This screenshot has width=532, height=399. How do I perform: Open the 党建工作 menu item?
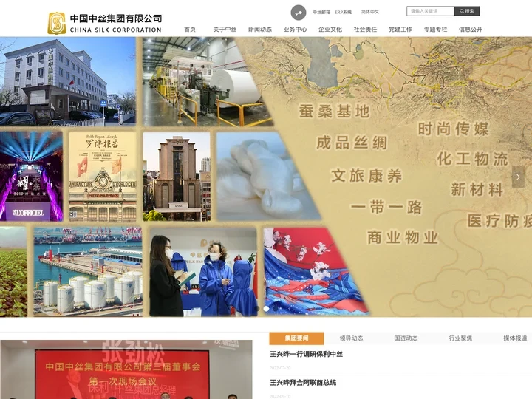pyautogui.click(x=400, y=30)
